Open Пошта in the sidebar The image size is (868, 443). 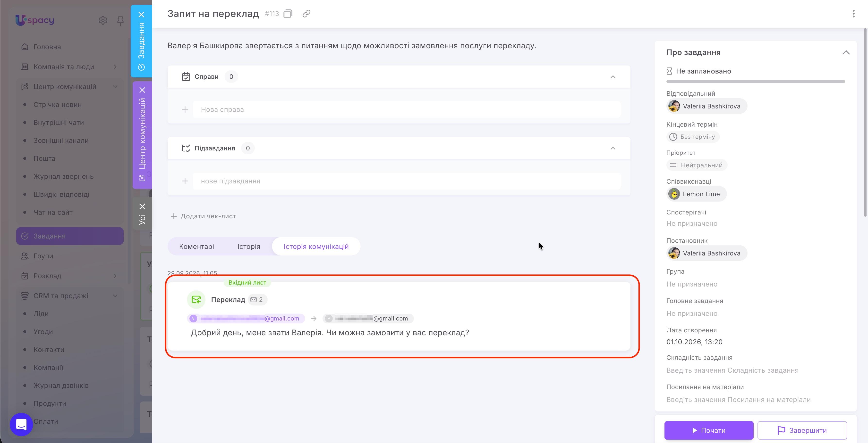[44, 159]
